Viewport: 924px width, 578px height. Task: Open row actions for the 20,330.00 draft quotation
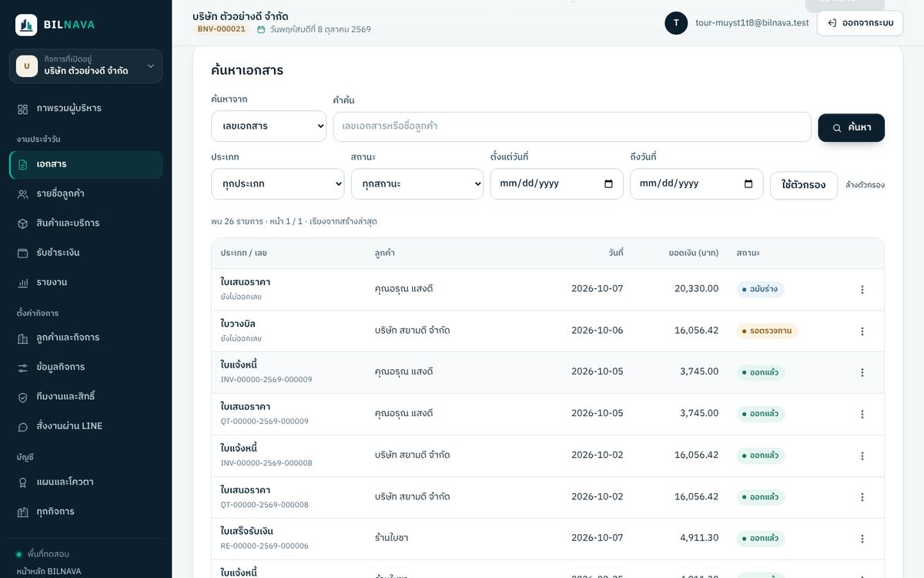[862, 290]
